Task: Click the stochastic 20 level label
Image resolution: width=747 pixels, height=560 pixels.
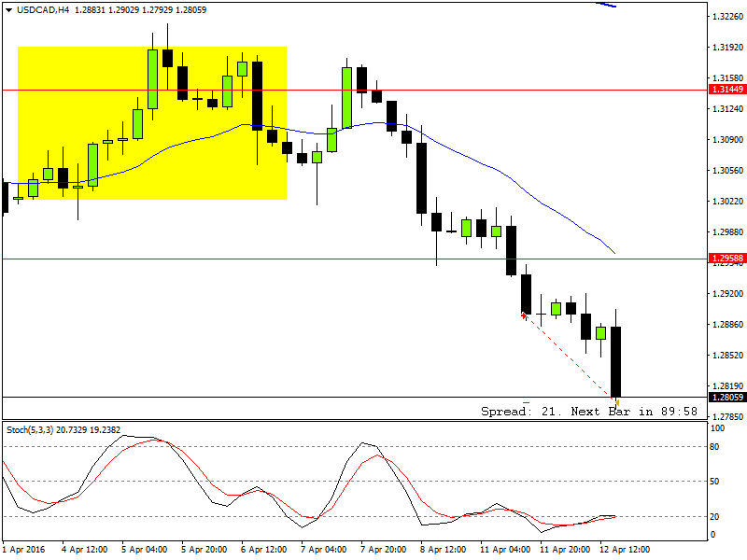Action: 714,517
